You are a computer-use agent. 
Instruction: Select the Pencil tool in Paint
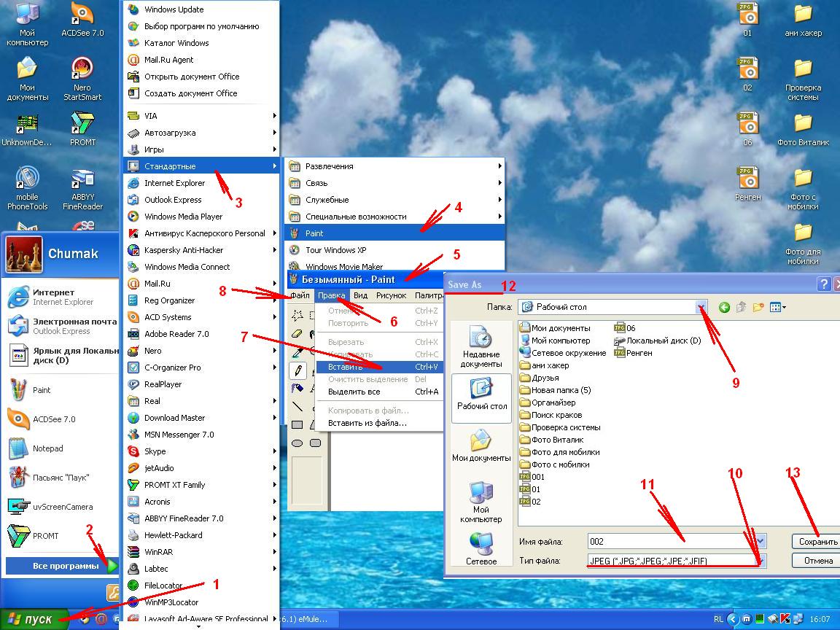[x=297, y=370]
